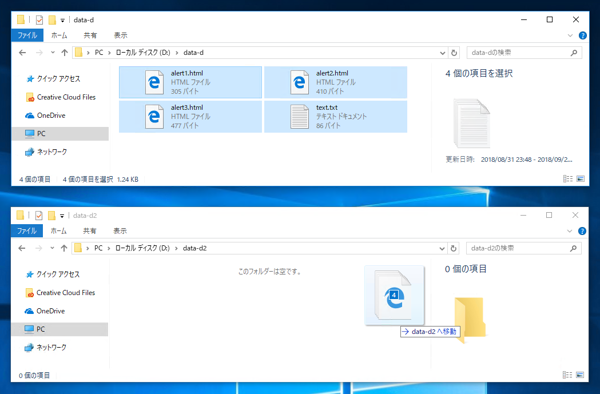Open ファイル tab in data-d window
This screenshot has height=394, width=600.
coord(27,35)
